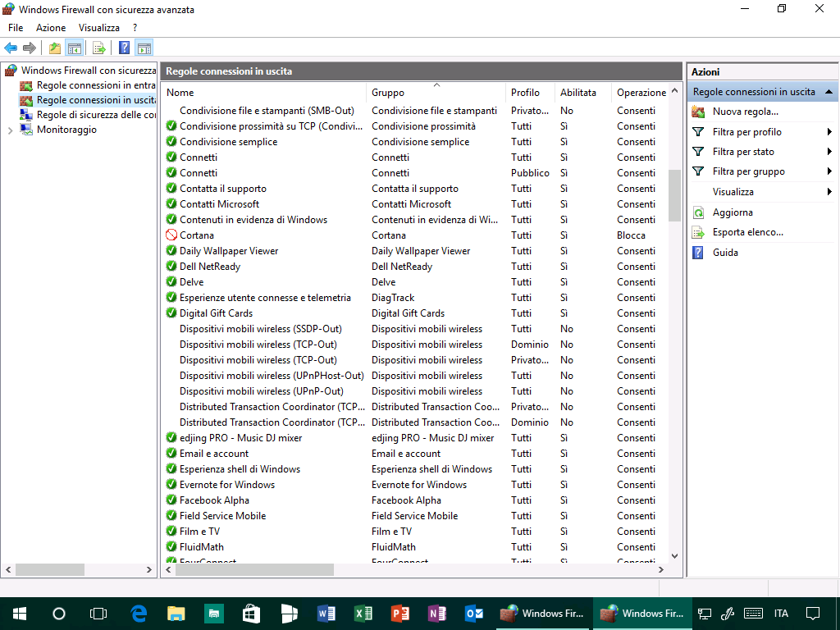This screenshot has height=630, width=840.
Task: Sort the list by Nome column header
Action: pyautogui.click(x=264, y=92)
